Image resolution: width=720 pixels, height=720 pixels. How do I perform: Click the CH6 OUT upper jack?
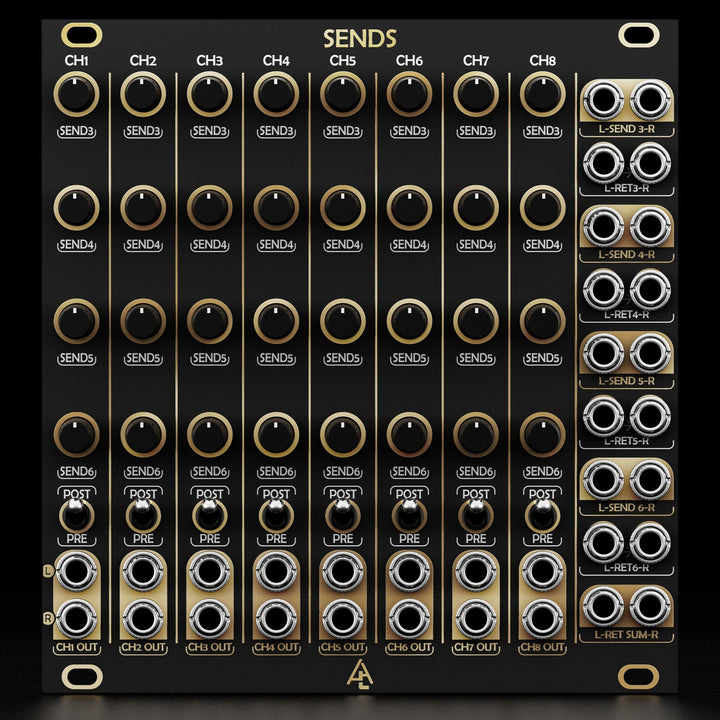409,571
